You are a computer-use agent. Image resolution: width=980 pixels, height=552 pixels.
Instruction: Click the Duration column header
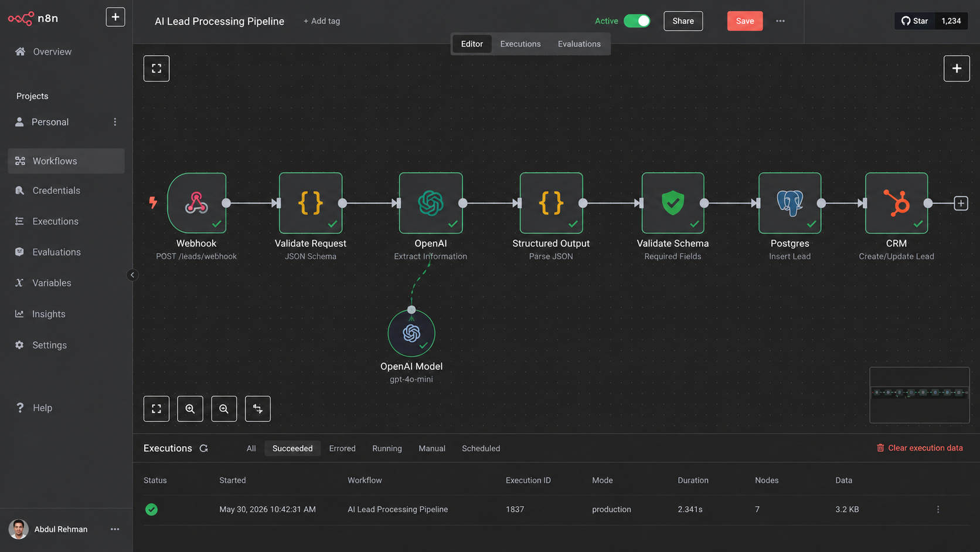[693, 480]
